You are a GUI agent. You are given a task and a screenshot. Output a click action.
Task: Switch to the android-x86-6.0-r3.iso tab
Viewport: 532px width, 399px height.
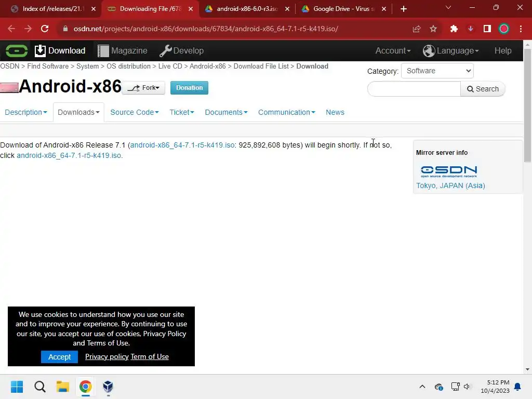pyautogui.click(x=247, y=9)
